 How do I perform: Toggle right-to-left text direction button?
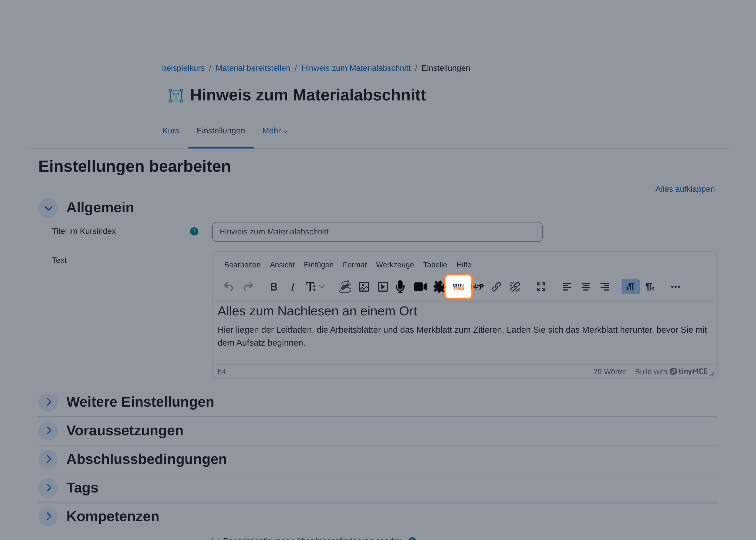pyautogui.click(x=650, y=287)
